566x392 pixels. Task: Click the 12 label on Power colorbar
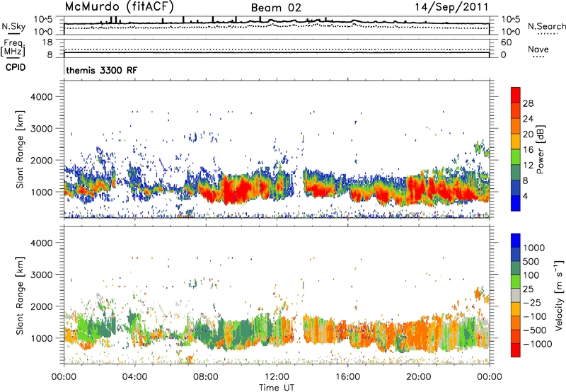click(528, 166)
